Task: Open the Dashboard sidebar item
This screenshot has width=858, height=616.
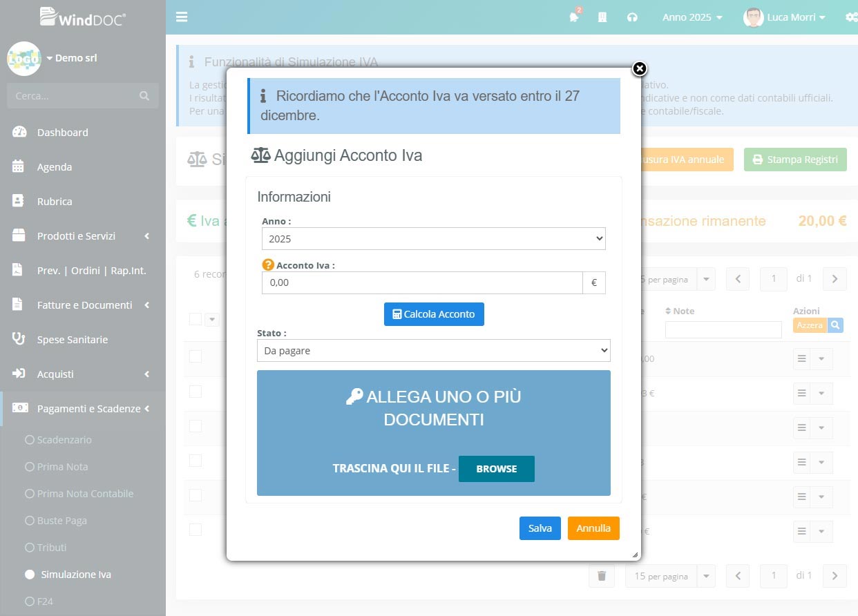Action: point(62,133)
